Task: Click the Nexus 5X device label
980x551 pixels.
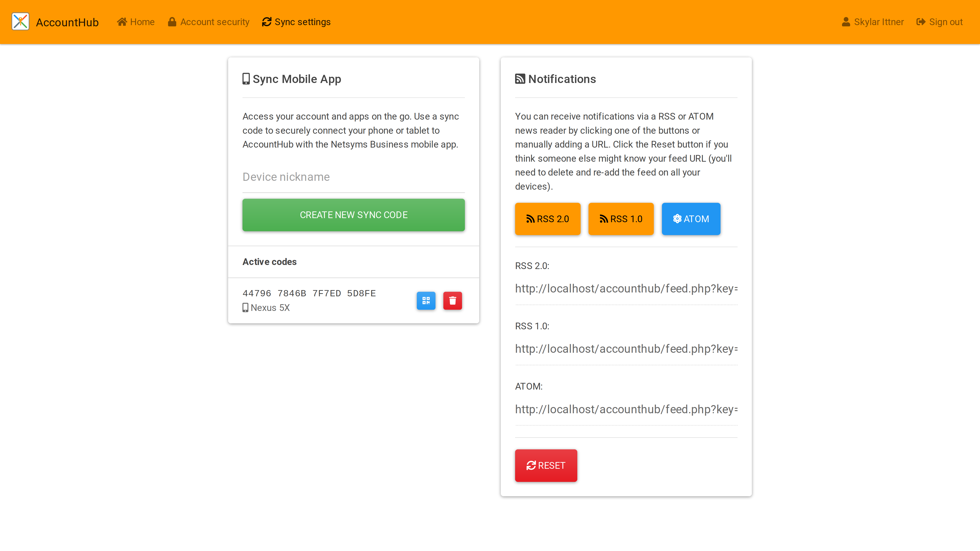Action: 266,308
